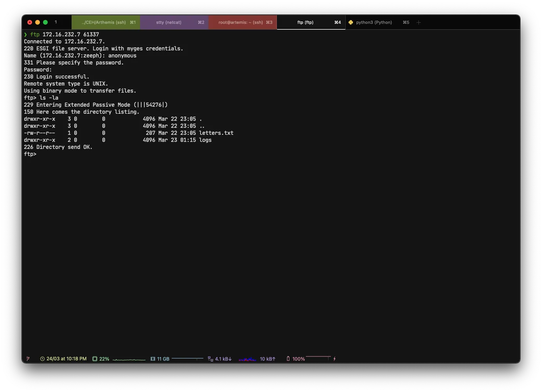Click the memory usage graph line

tap(187, 358)
